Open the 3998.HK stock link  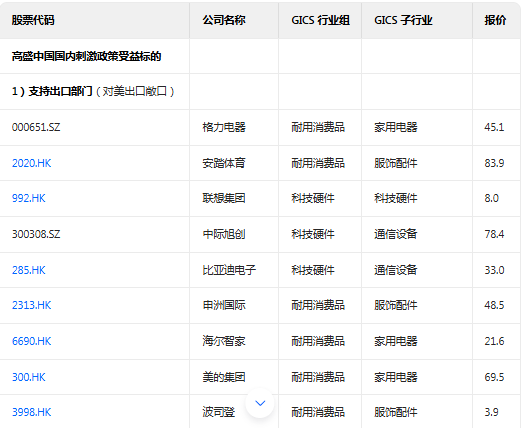[32, 412]
